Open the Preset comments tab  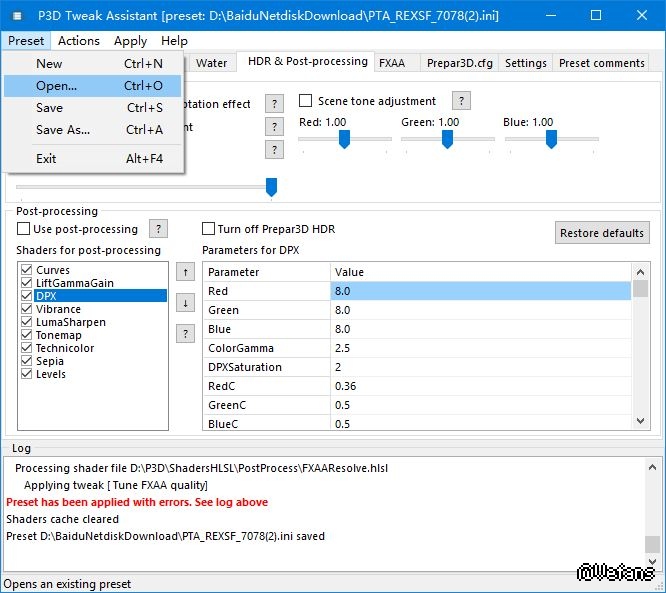(x=601, y=63)
